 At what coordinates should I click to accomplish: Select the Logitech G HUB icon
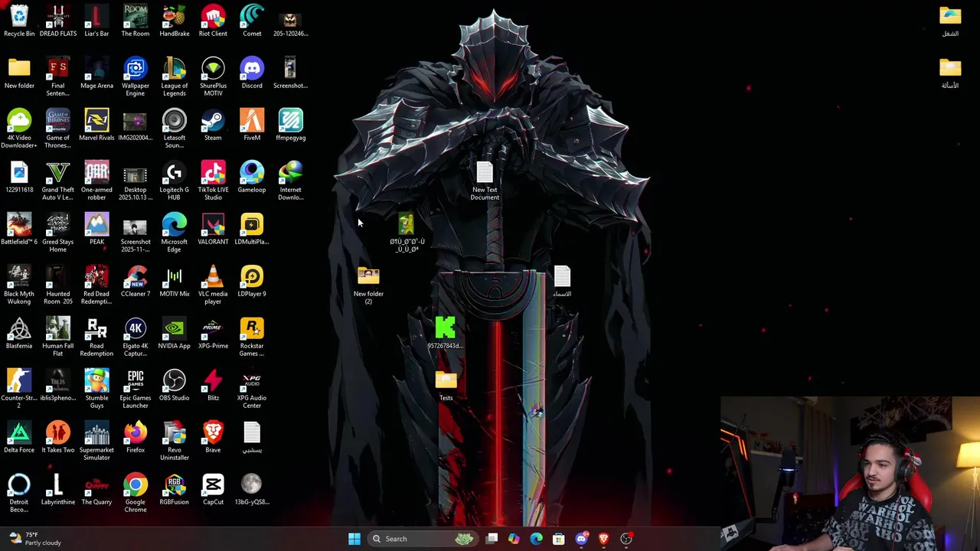pos(175,181)
